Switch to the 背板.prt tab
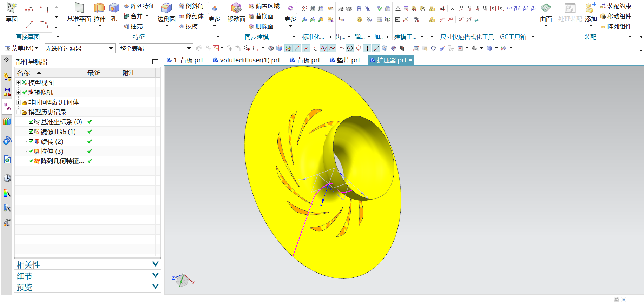This screenshot has height=302, width=644. tap(305, 60)
